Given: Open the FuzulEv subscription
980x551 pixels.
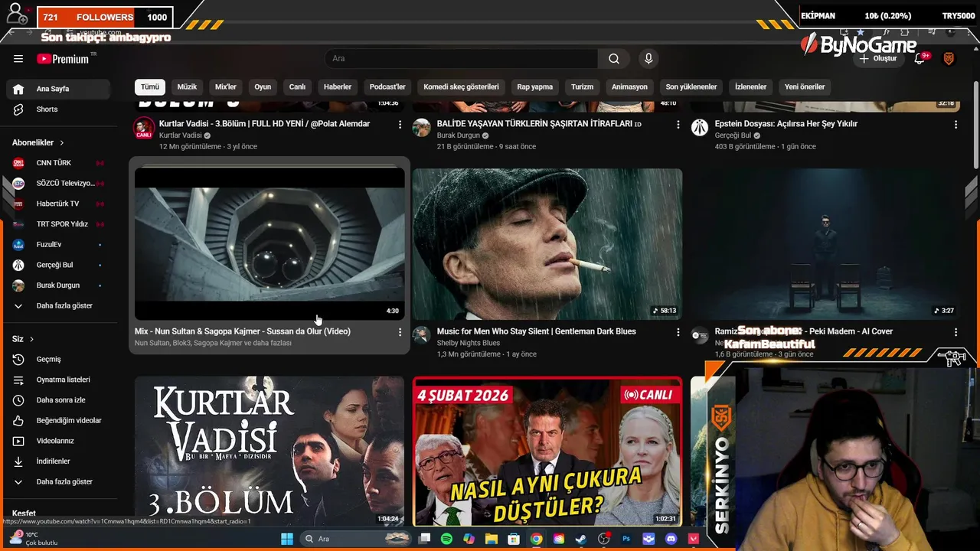Looking at the screenshot, I should click(58, 245).
